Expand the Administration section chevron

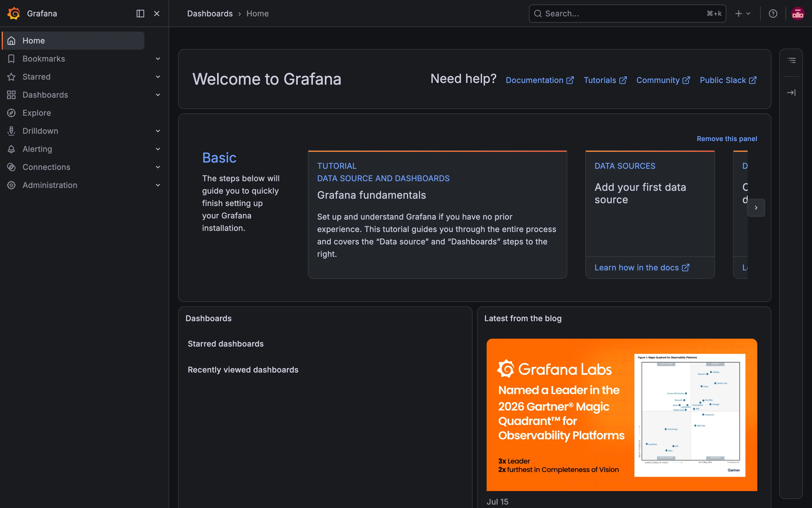click(158, 185)
